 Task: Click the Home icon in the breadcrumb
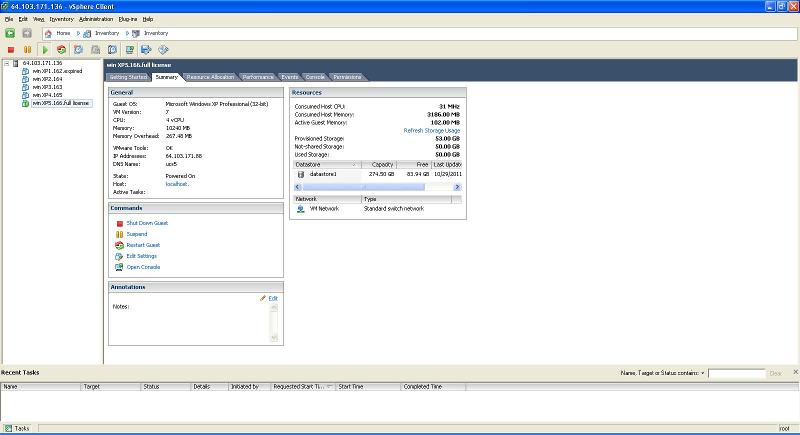[48, 33]
